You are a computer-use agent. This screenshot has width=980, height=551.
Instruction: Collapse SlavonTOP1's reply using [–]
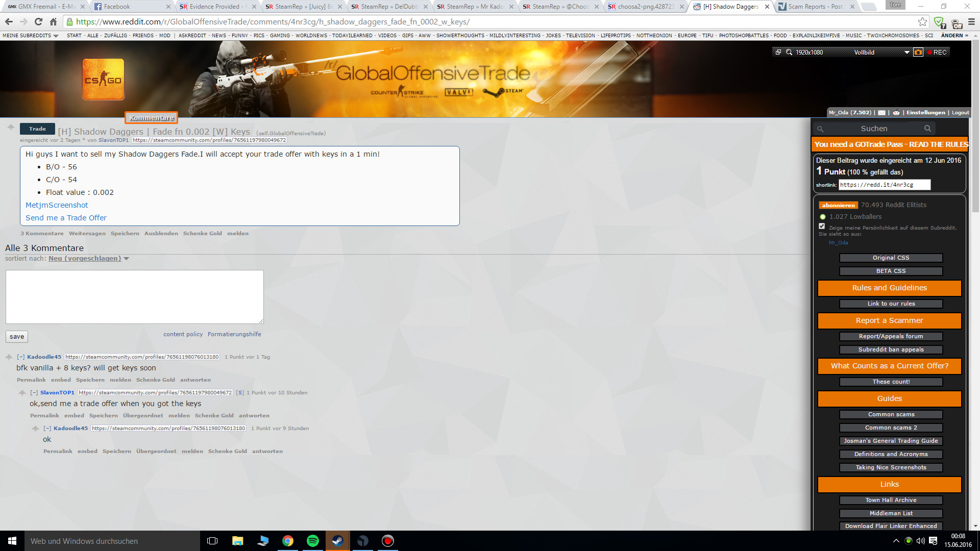tap(34, 393)
